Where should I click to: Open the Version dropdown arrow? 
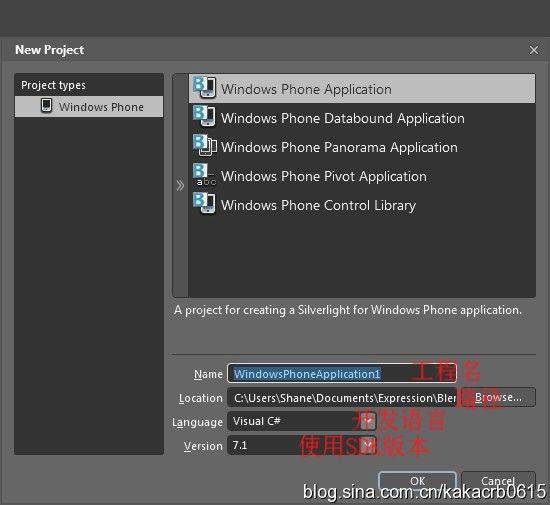368,445
